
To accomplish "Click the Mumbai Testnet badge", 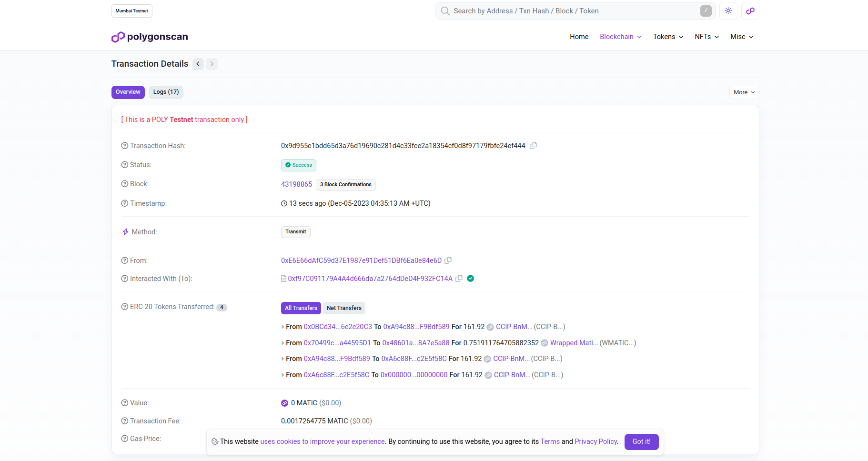I will [132, 11].
